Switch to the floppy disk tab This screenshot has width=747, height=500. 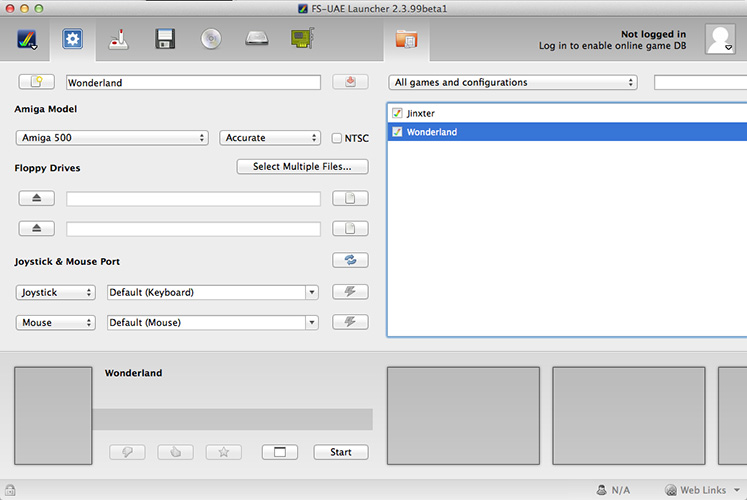point(166,39)
